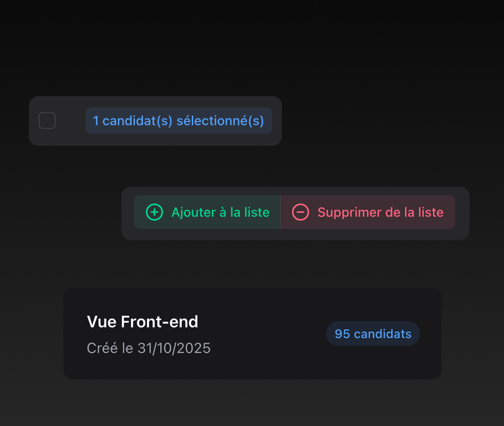Open the "Vue Front-end" list title
The width and height of the screenshot is (504, 426).
pyautogui.click(x=142, y=322)
